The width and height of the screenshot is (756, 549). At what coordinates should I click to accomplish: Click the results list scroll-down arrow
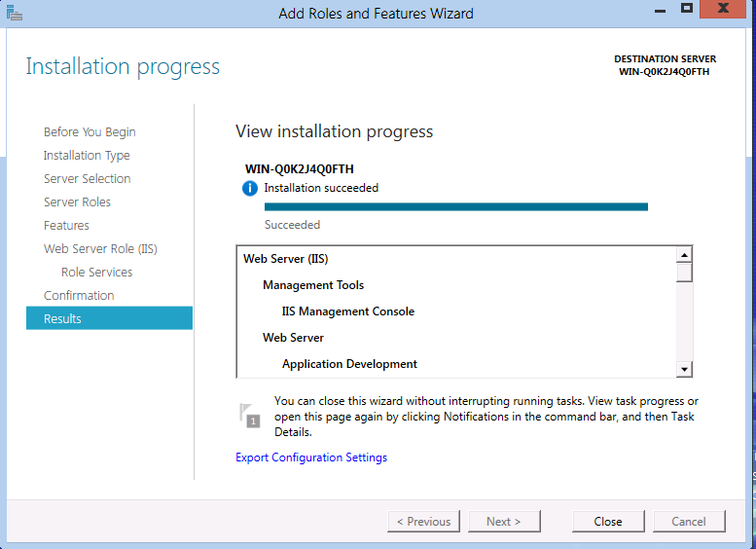coord(684,369)
